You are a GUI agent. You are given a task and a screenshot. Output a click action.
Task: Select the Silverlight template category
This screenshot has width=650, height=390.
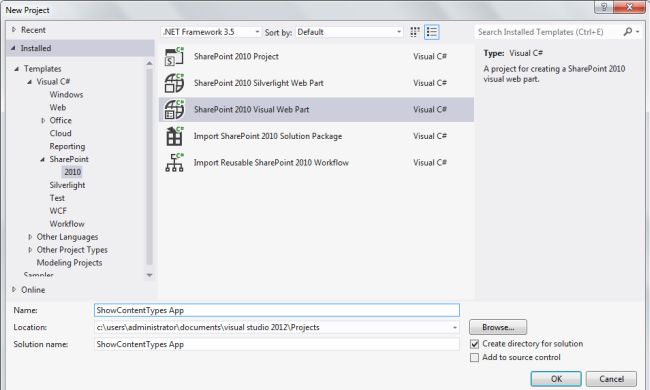click(x=67, y=185)
